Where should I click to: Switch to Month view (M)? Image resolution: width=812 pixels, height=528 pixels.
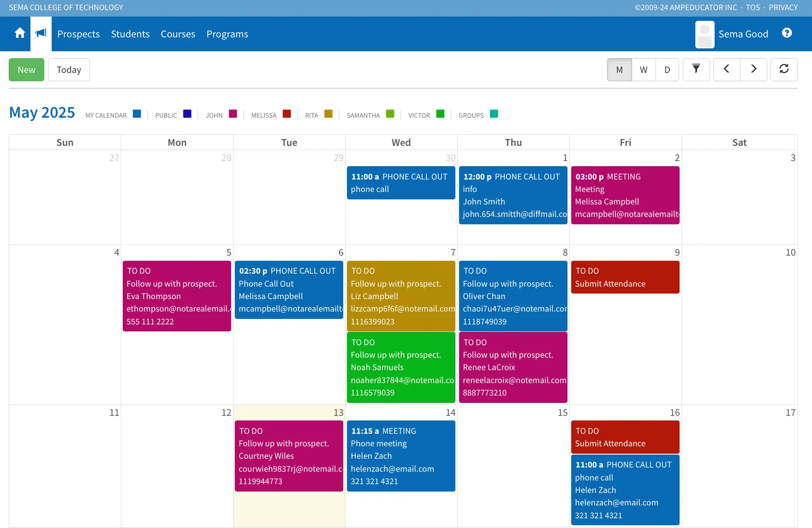tap(619, 70)
